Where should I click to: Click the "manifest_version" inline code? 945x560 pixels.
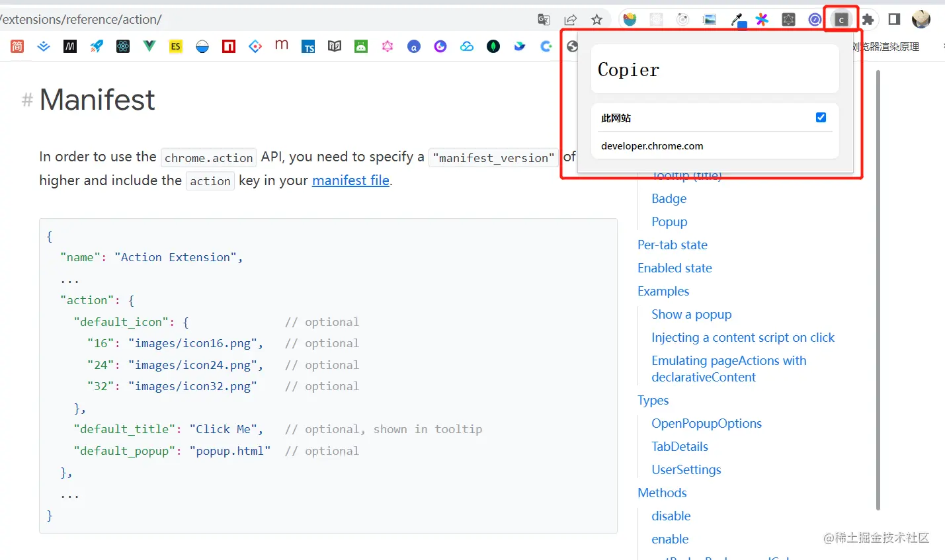point(493,157)
